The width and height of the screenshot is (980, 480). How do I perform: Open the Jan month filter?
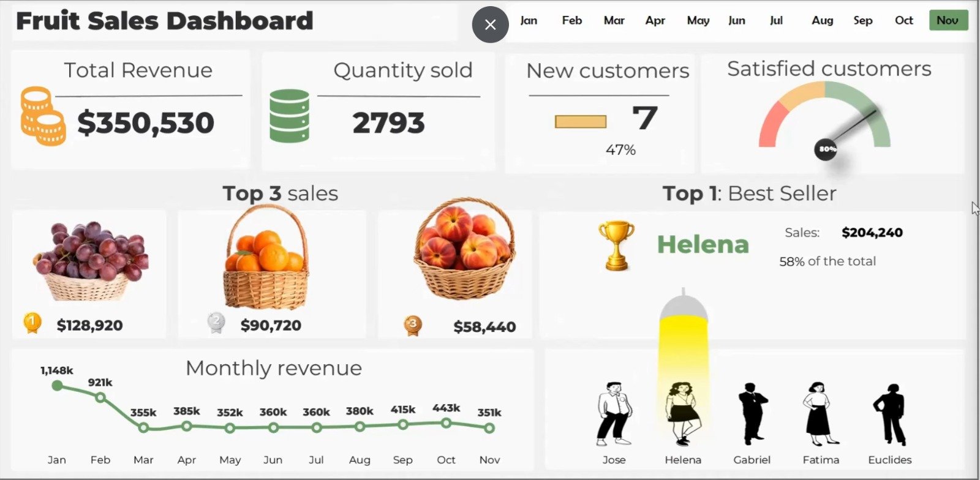point(529,20)
